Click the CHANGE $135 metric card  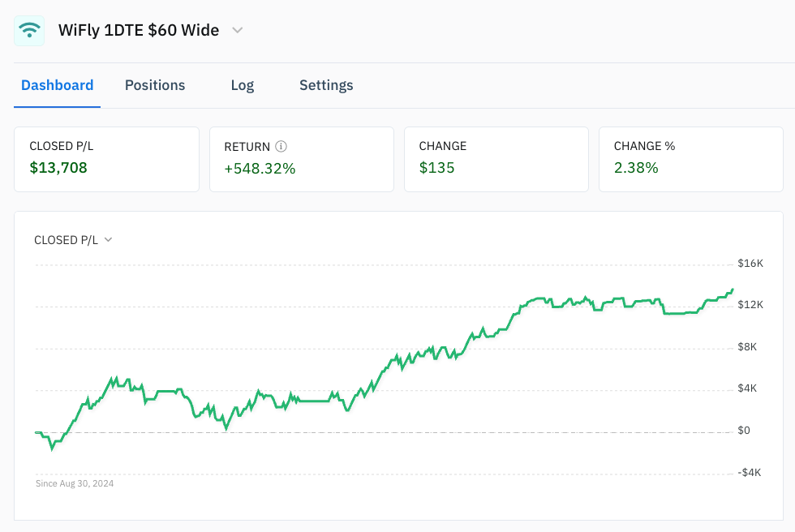click(x=496, y=159)
